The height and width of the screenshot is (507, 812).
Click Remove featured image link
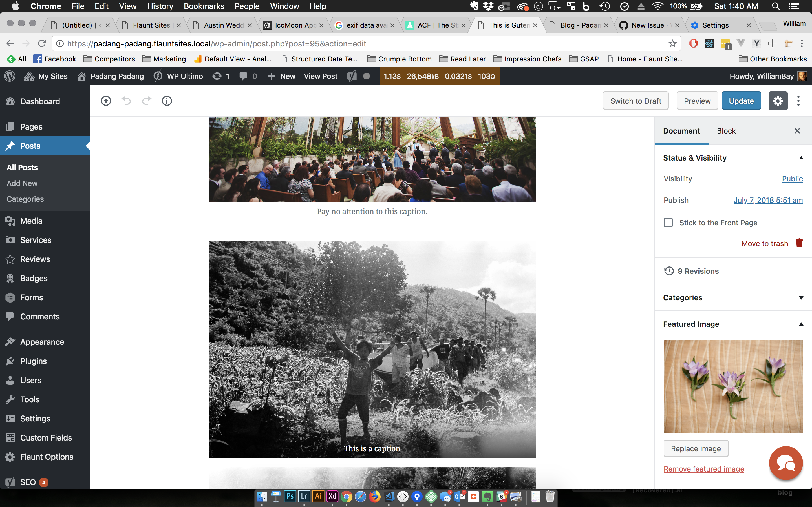(x=704, y=469)
